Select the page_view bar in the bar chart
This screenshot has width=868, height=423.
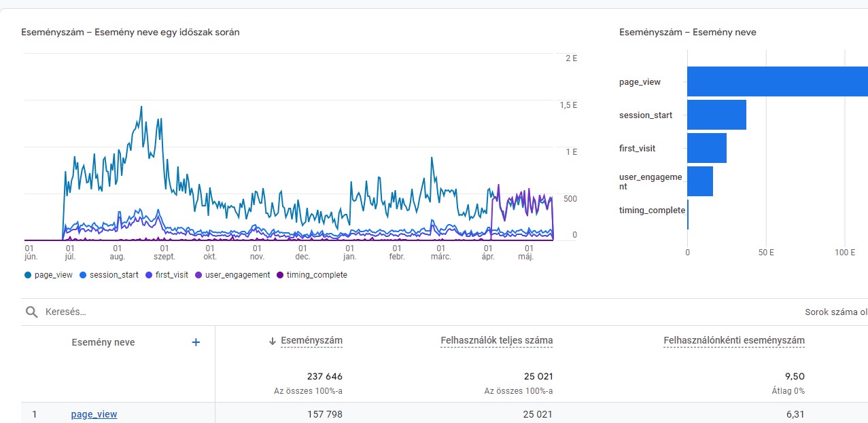point(775,81)
